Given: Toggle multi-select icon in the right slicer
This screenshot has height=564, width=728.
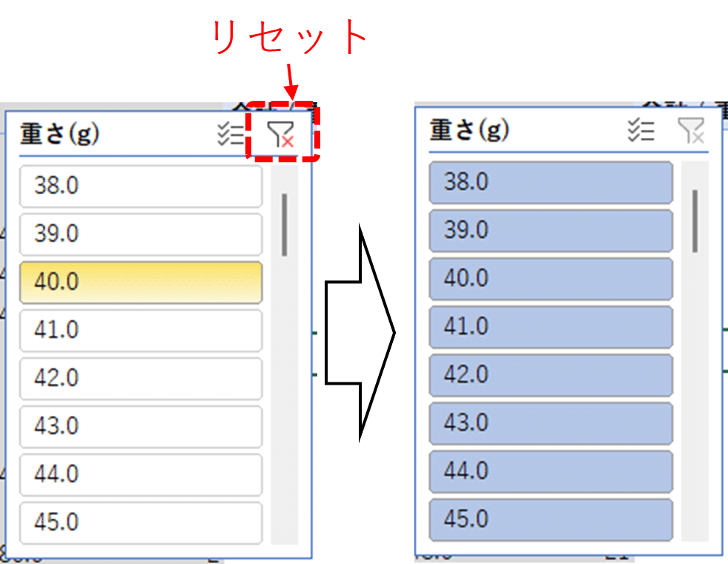Looking at the screenshot, I should point(641,131).
